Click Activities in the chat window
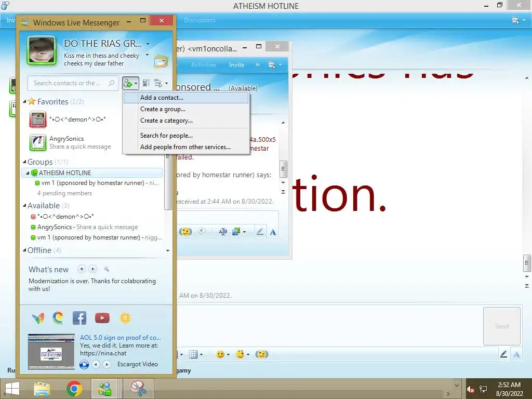The height and width of the screenshot is (399, 532). point(204,65)
